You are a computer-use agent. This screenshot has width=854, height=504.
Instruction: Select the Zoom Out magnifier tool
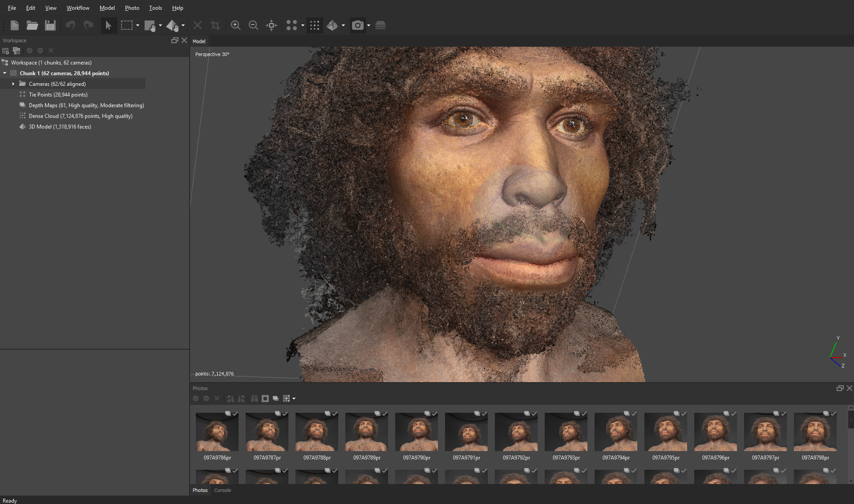click(253, 25)
